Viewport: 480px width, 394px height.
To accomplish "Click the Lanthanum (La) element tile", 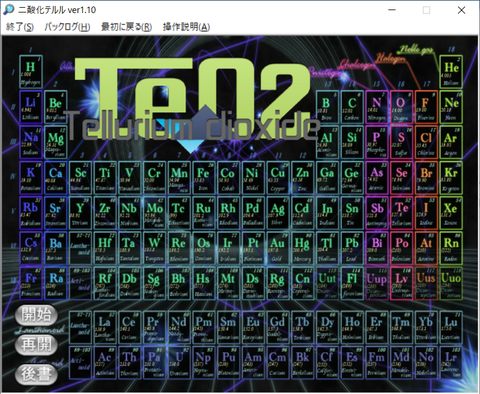I will point(105,327).
